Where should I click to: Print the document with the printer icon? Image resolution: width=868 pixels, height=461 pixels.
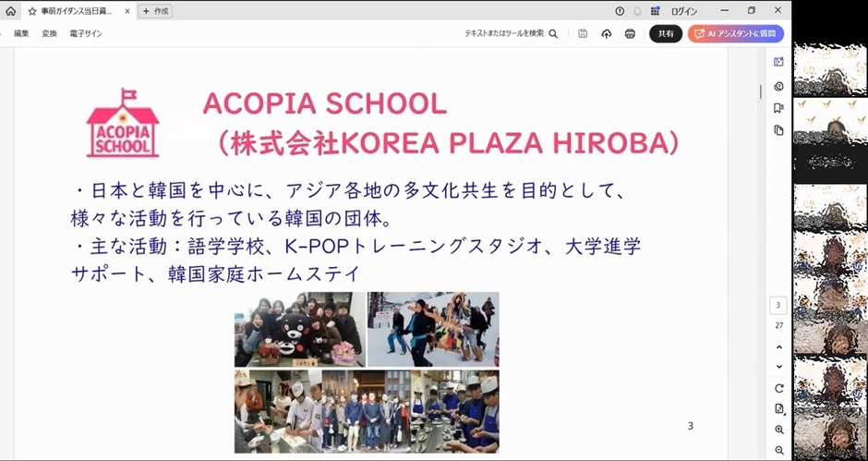point(630,34)
